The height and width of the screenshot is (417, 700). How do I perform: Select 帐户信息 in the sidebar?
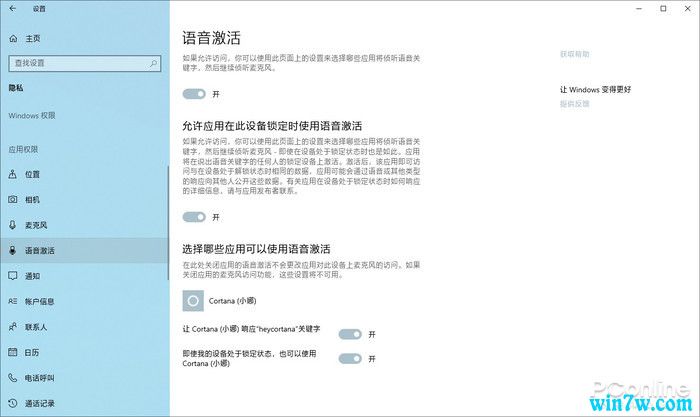coord(85,301)
